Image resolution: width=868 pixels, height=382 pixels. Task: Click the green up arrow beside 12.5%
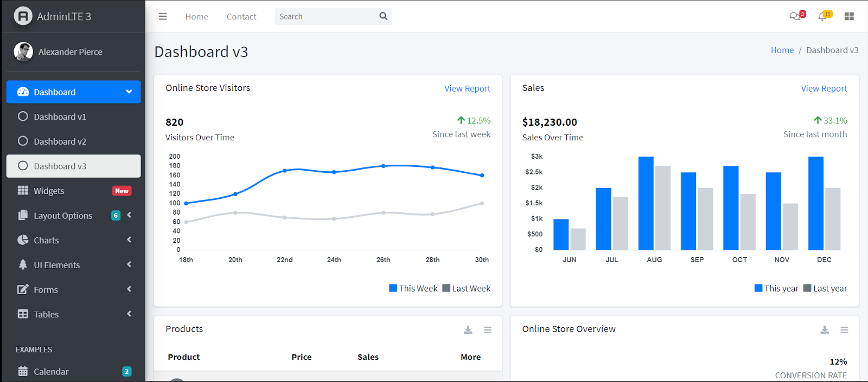pyautogui.click(x=461, y=120)
